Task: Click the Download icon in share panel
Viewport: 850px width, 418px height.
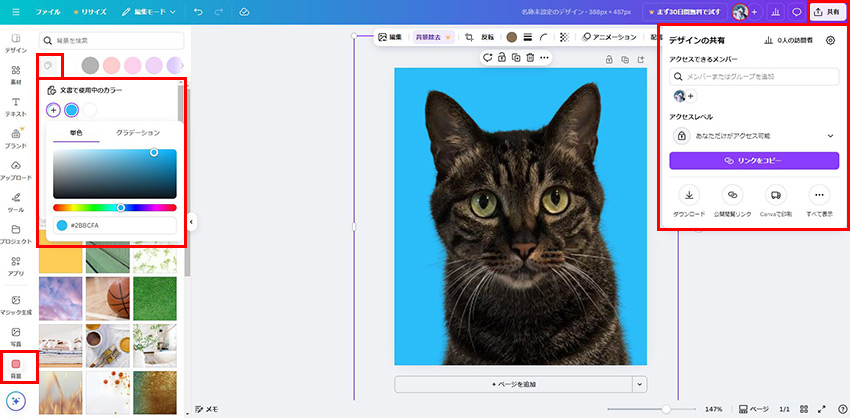Action: tap(689, 195)
